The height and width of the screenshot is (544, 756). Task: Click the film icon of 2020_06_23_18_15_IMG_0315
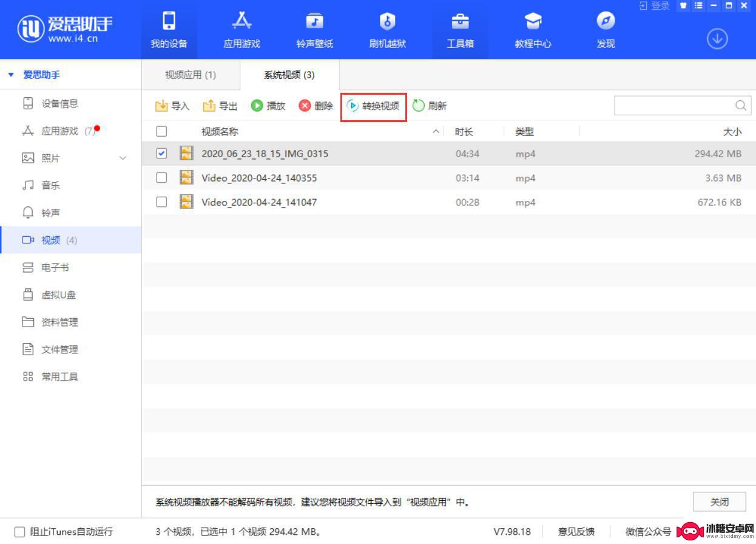point(187,153)
